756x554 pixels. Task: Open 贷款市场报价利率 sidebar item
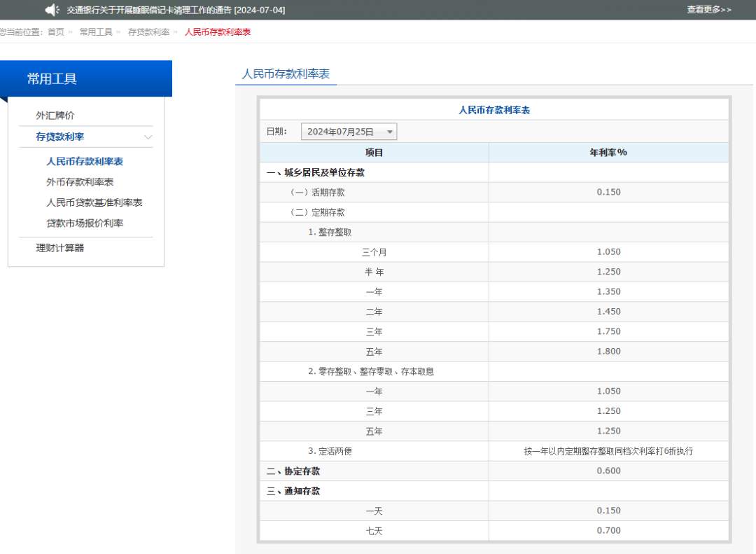click(85, 223)
